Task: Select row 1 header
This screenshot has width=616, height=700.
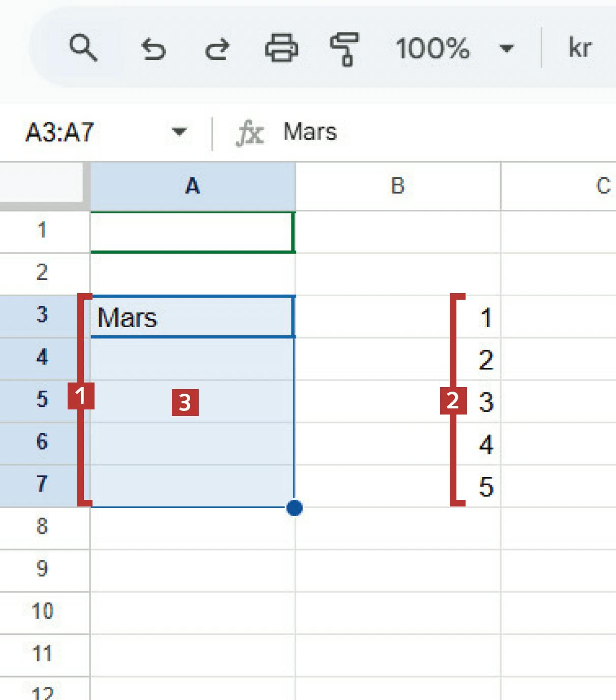Action: coord(42,231)
